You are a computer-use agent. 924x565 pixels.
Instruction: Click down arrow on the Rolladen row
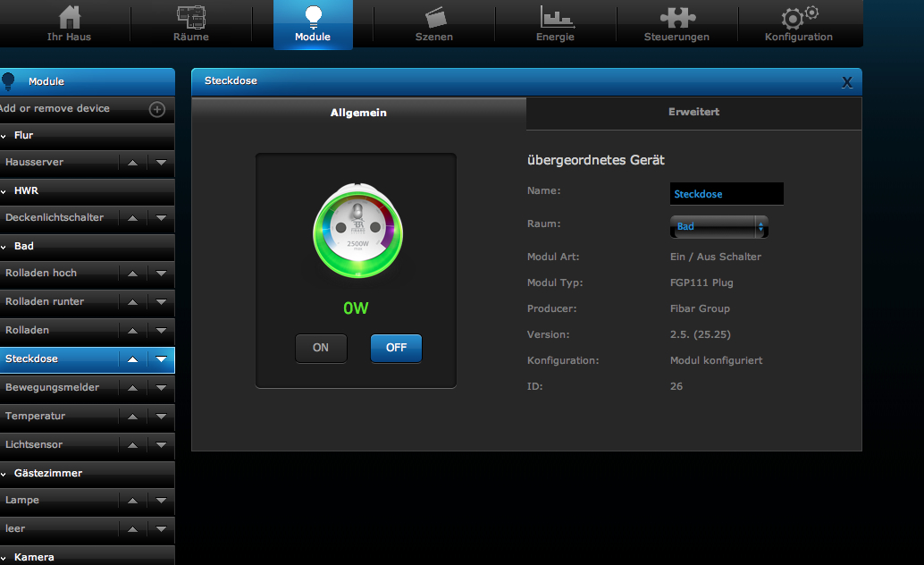[x=161, y=330]
